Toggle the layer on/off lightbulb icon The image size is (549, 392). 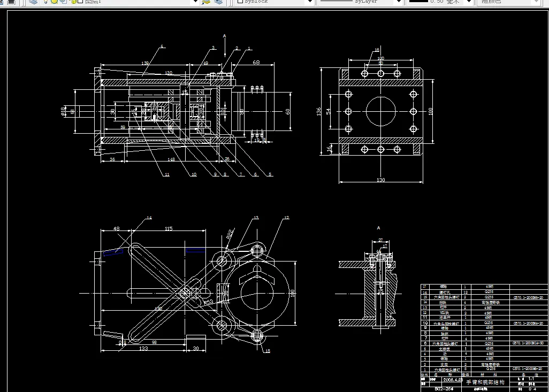pyautogui.click(x=45, y=2)
